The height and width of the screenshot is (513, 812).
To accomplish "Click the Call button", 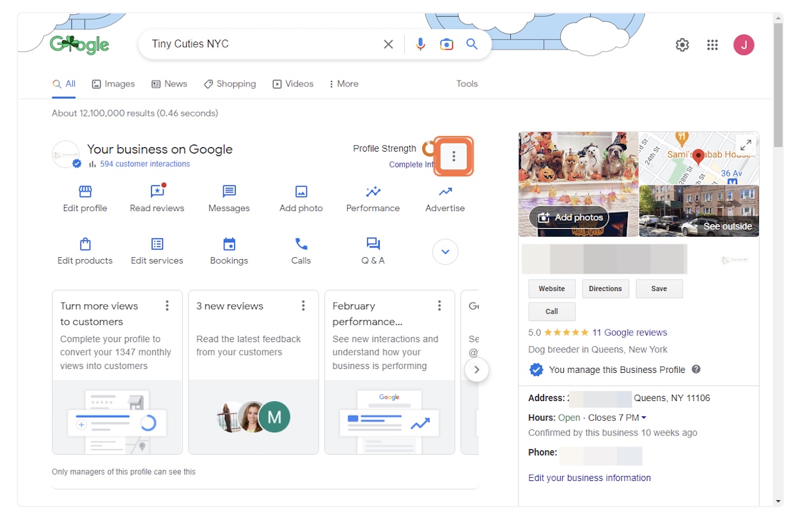I will 552,312.
